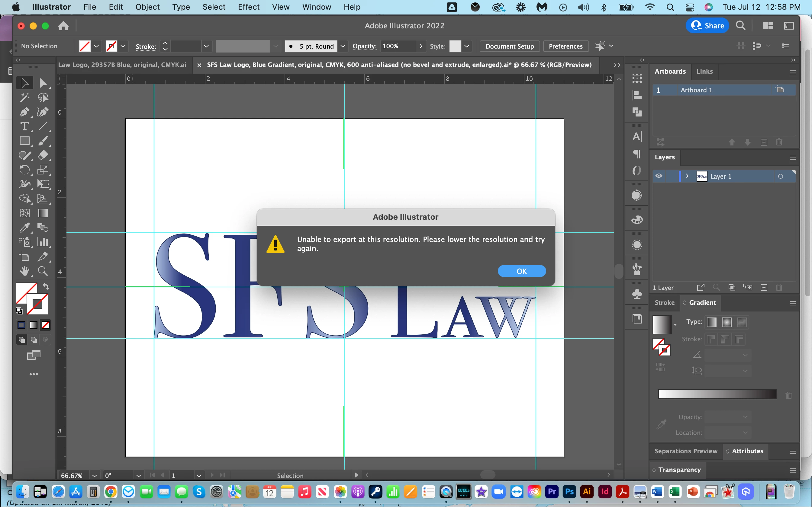
Task: Switch to the Links tab
Action: [x=704, y=72]
